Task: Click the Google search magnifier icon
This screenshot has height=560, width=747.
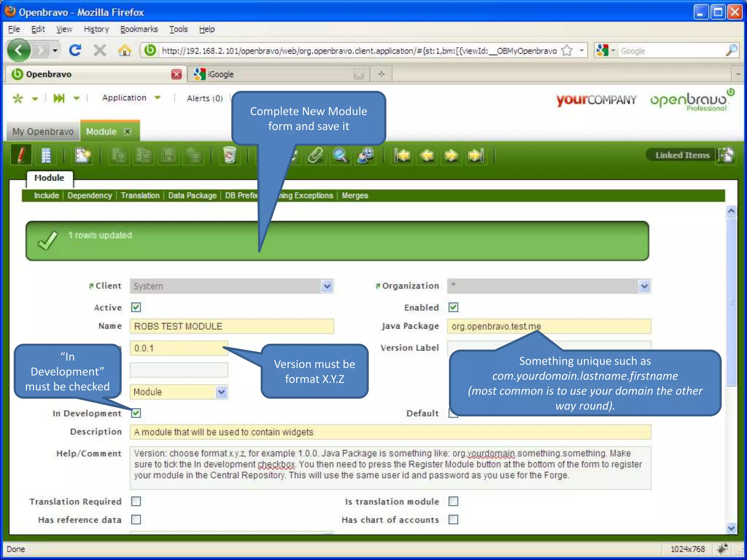Action: pyautogui.click(x=731, y=50)
